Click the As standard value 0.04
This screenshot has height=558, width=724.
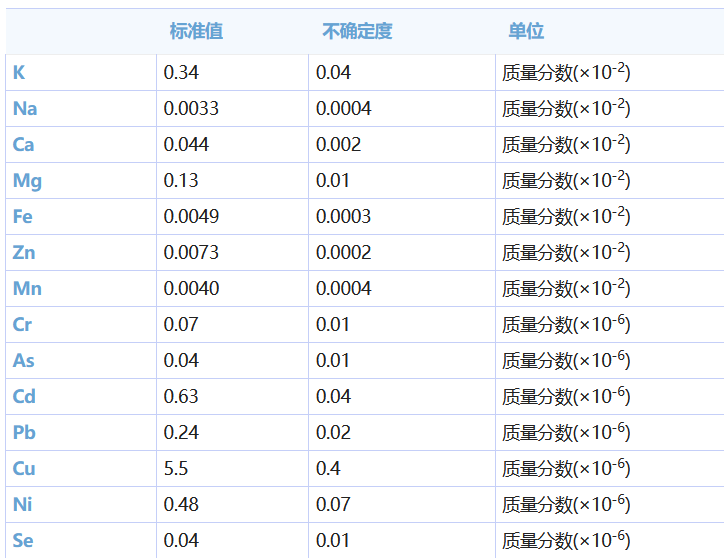click(181, 361)
